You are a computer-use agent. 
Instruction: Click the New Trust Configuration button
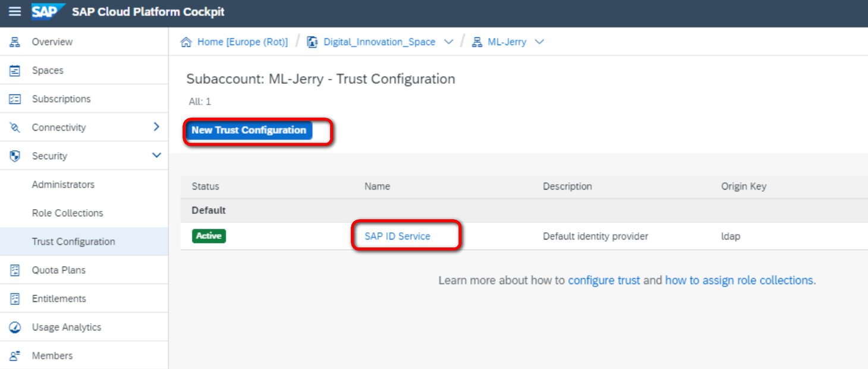(x=249, y=130)
